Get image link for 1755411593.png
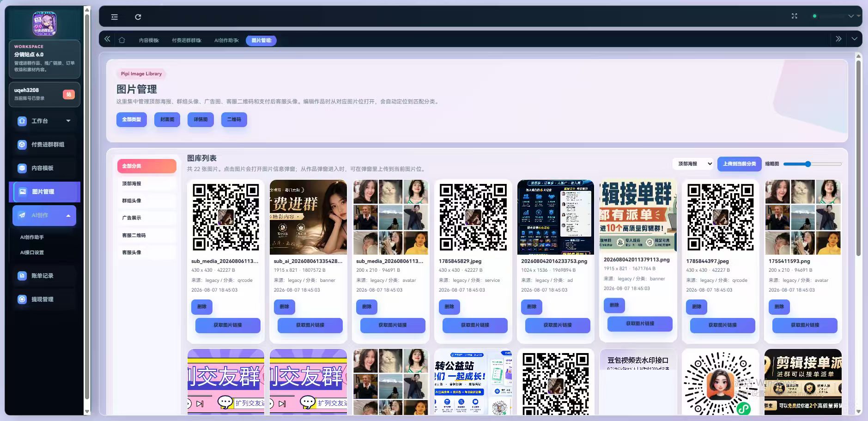The width and height of the screenshot is (868, 421). coord(805,325)
